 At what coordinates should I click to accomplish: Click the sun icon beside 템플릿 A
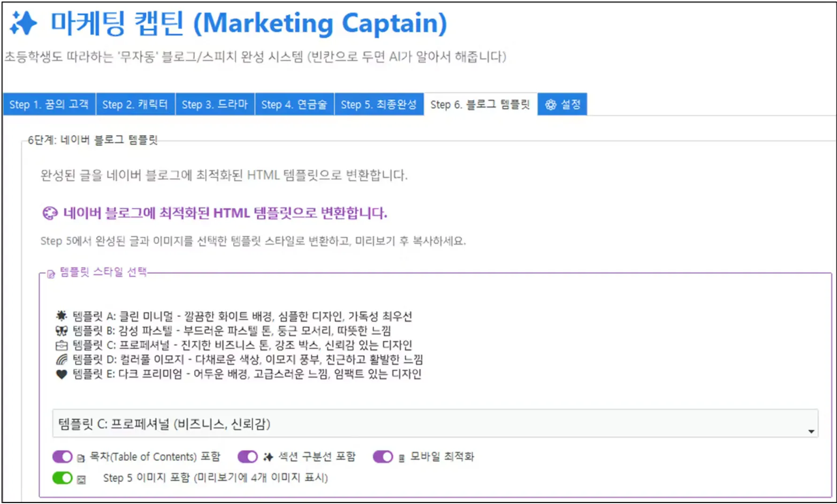[62, 316]
